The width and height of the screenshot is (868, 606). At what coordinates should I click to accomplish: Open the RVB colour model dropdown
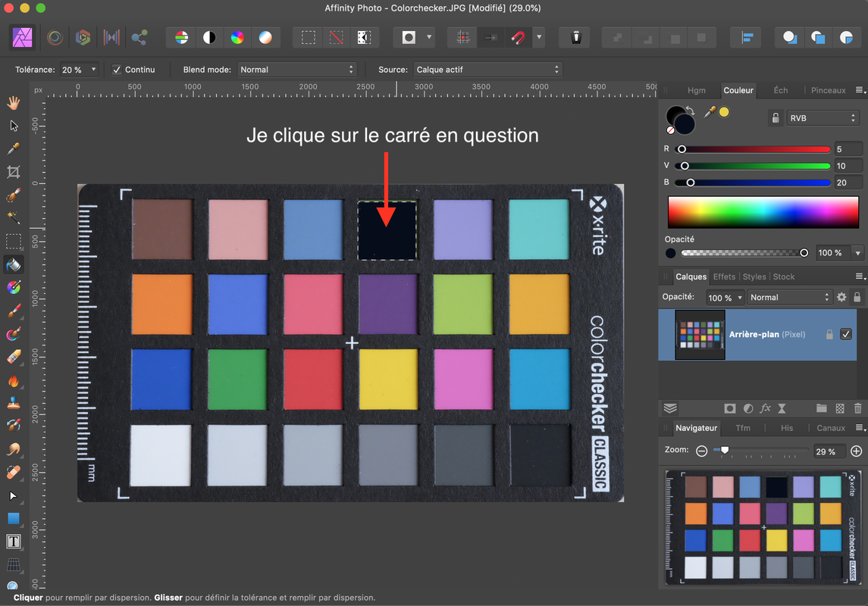point(823,117)
